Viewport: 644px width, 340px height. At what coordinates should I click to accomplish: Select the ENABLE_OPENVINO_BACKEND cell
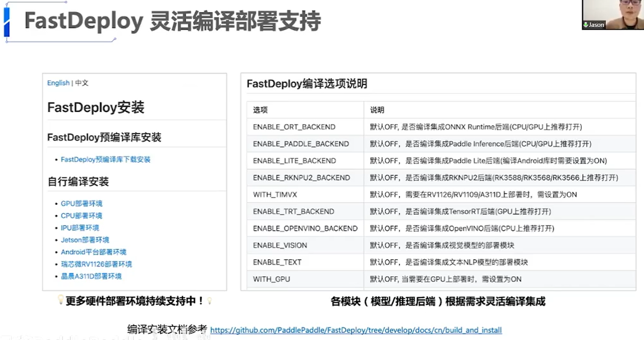click(305, 228)
